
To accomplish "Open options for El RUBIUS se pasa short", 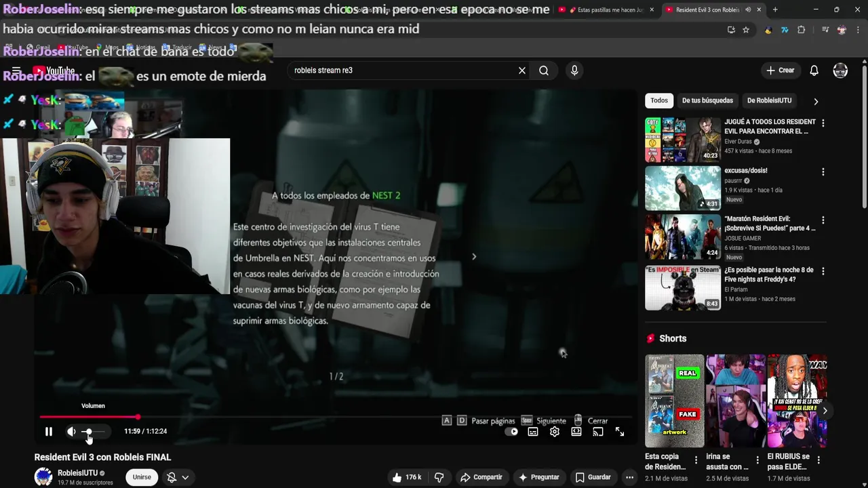I will tap(819, 460).
